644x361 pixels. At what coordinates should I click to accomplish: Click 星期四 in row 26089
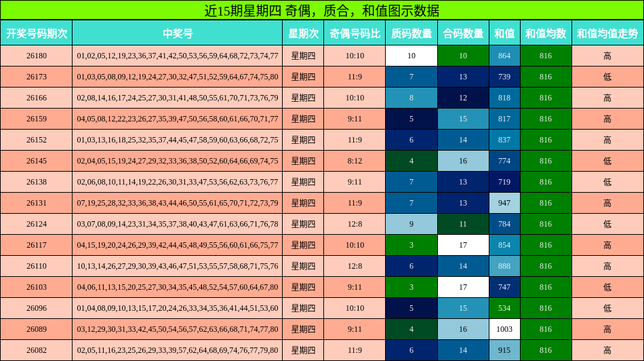[303, 329]
